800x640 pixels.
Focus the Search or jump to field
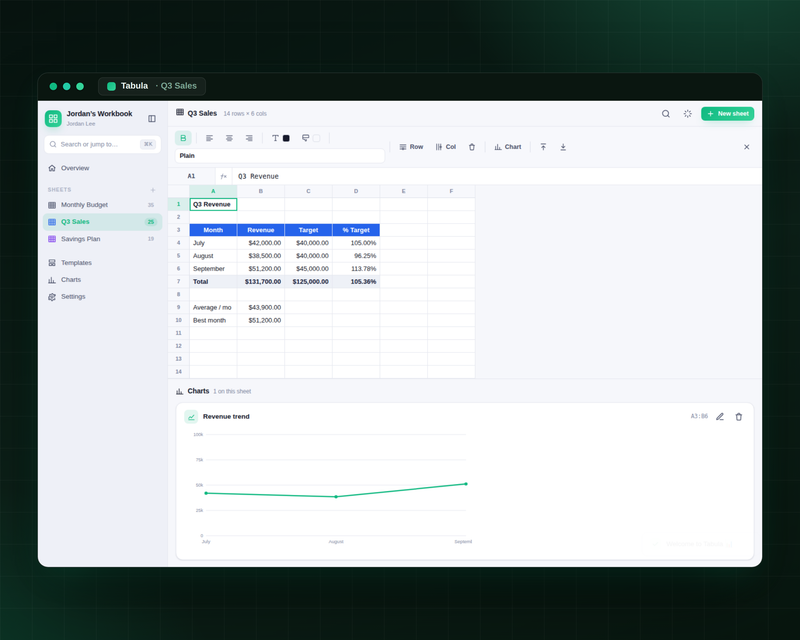103,144
